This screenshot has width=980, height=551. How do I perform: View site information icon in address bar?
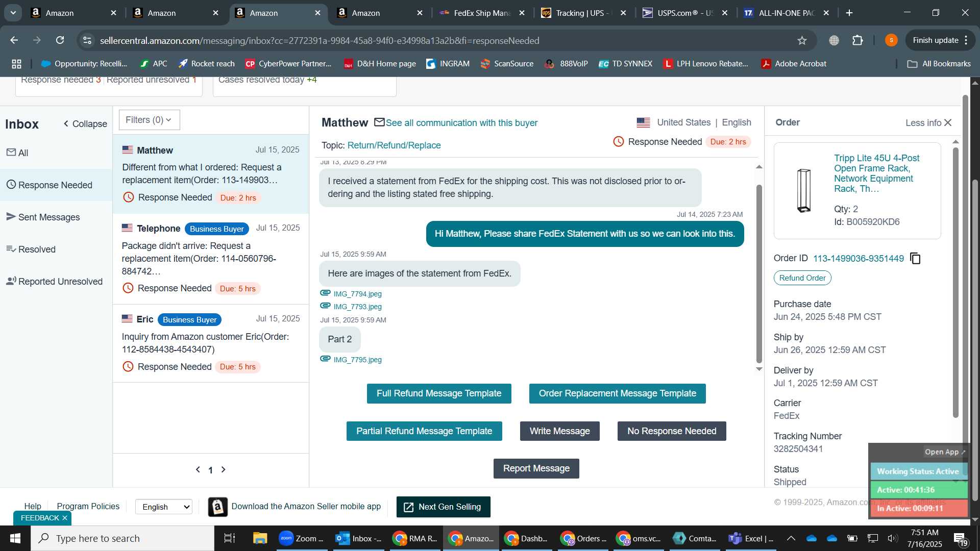click(x=87, y=40)
